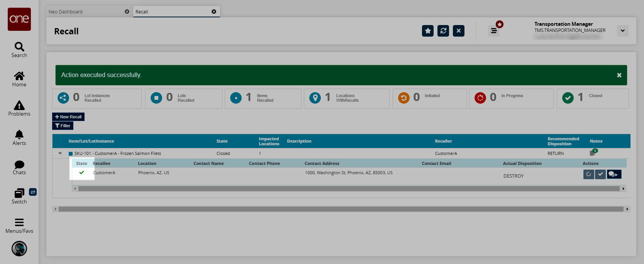This screenshot has width=644, height=264.
Task: Click the Recallee sub-table header
Action: point(102,163)
